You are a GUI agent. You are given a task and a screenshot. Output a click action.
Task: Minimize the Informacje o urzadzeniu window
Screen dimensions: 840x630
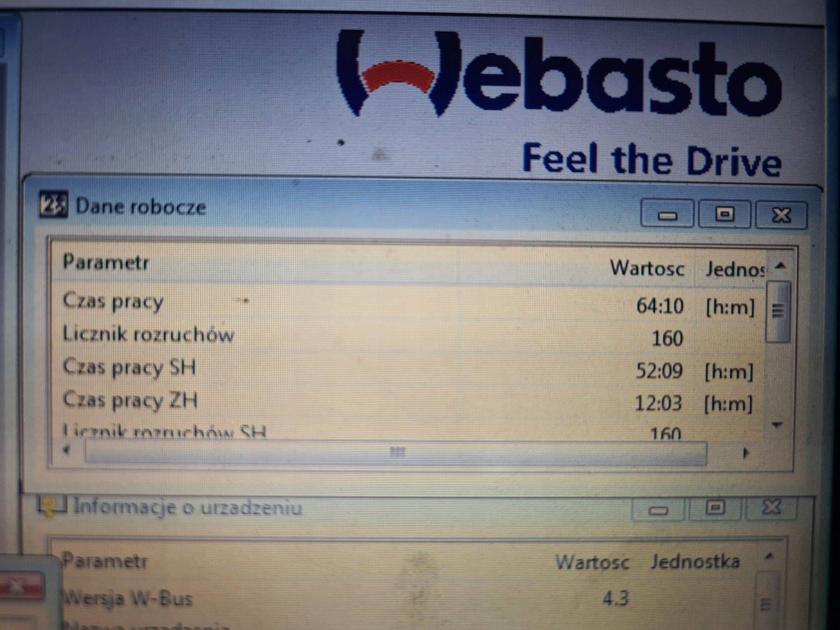pos(658,510)
